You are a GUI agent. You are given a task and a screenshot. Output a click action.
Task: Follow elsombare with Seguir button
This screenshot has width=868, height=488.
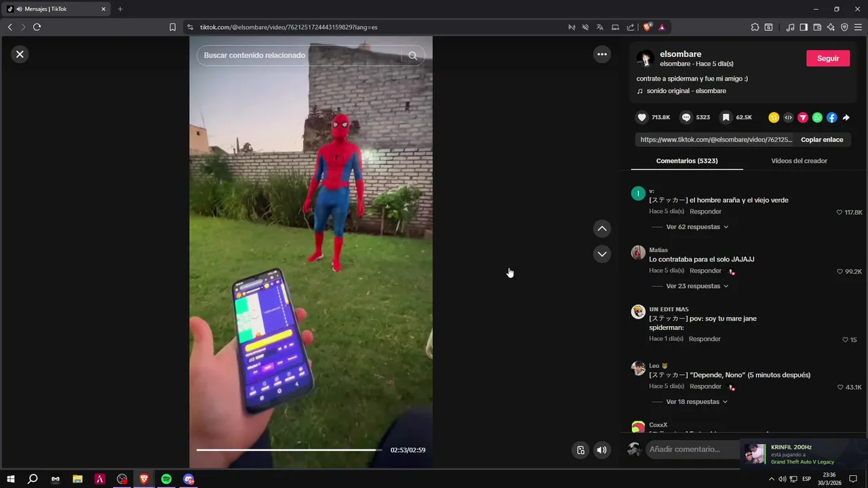pos(828,58)
